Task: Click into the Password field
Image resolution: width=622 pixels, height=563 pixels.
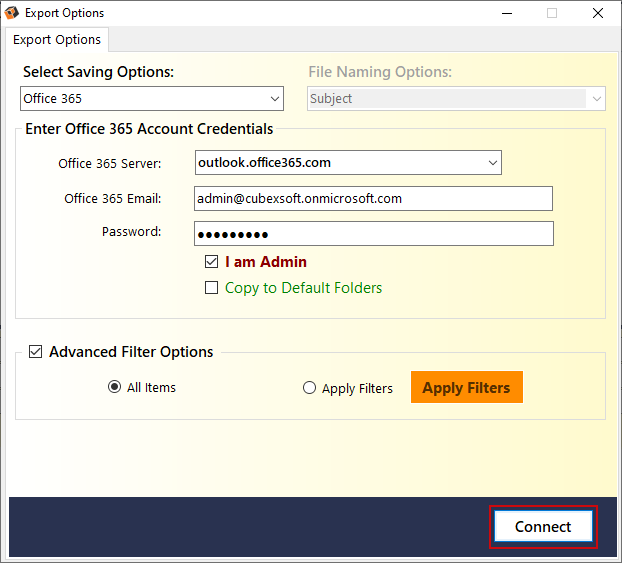Action: tap(374, 234)
